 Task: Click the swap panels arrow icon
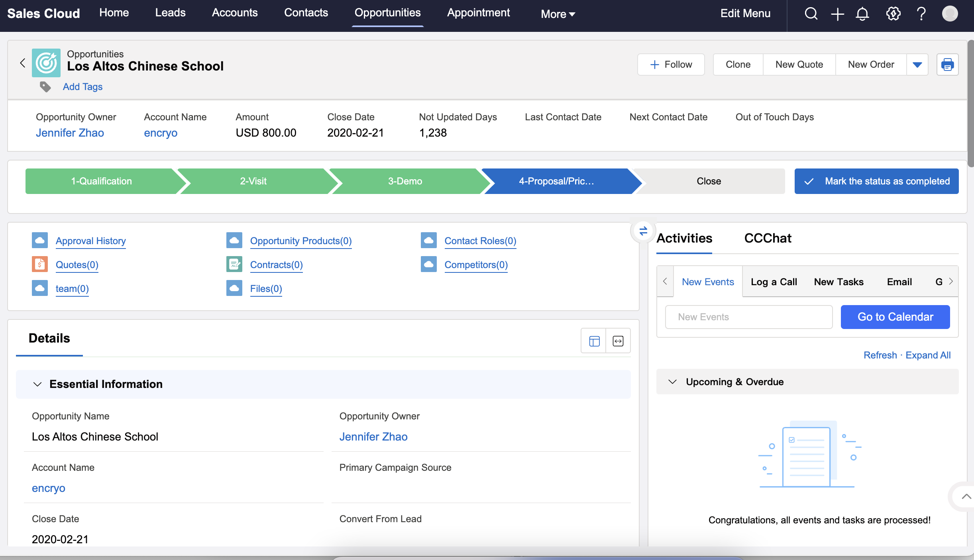(643, 231)
